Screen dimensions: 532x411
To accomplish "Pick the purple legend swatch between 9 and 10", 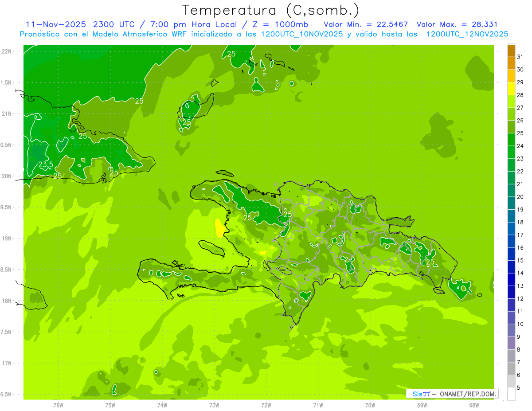I will tap(511, 330).
